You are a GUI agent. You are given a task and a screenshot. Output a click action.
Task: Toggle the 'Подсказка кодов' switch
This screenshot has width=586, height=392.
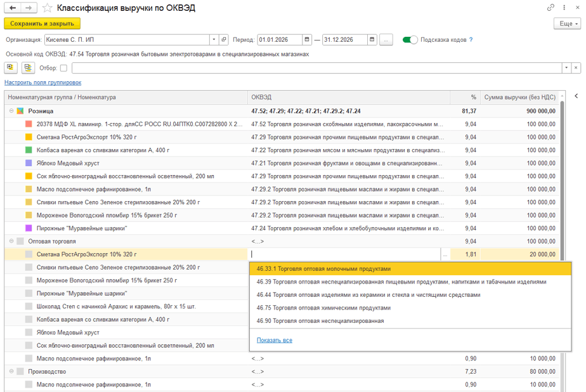pyautogui.click(x=410, y=39)
